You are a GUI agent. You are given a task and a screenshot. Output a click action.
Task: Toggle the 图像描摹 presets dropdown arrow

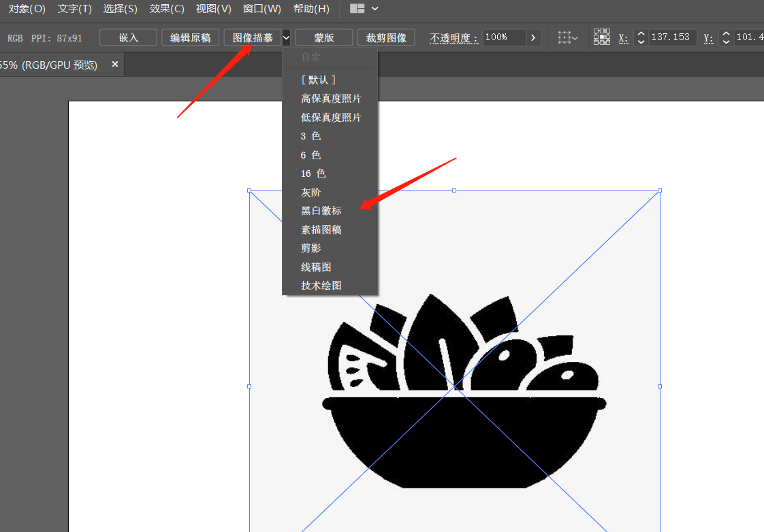286,37
